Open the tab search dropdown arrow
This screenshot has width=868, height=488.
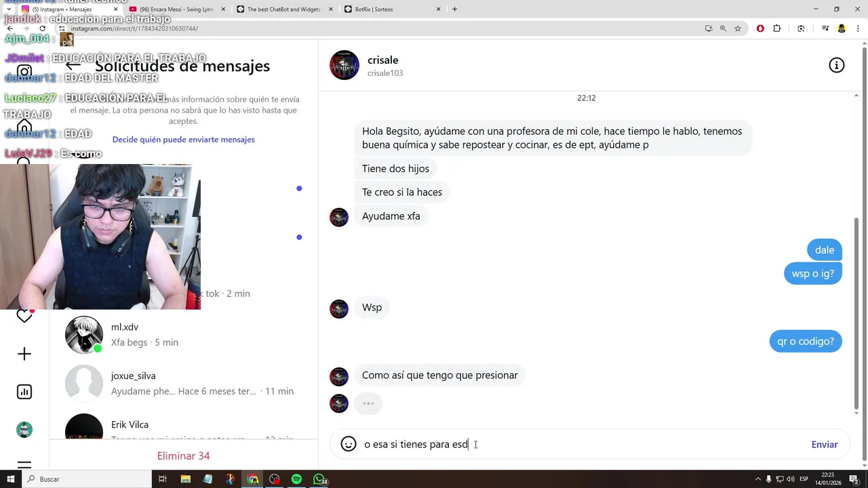pos(9,9)
